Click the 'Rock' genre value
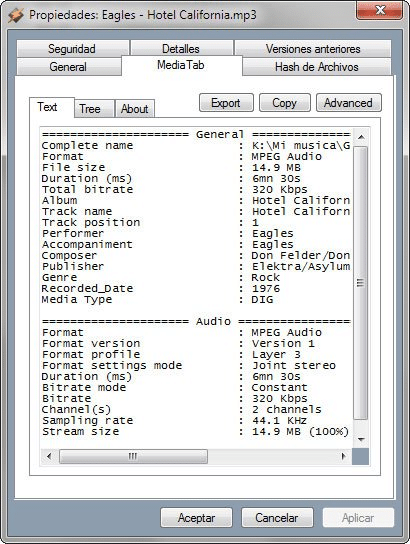The height and width of the screenshot is (544, 410). tap(266, 278)
